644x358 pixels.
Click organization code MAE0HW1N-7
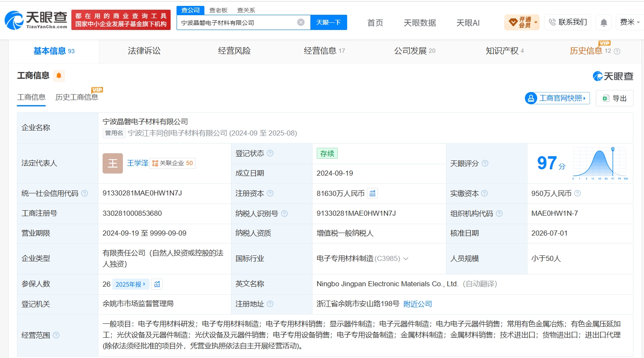coord(554,214)
